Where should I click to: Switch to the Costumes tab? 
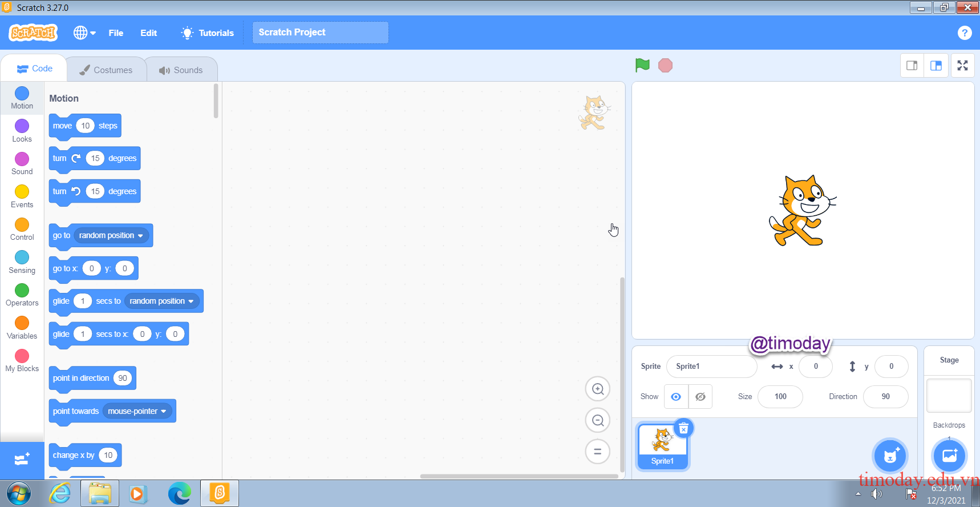click(106, 70)
